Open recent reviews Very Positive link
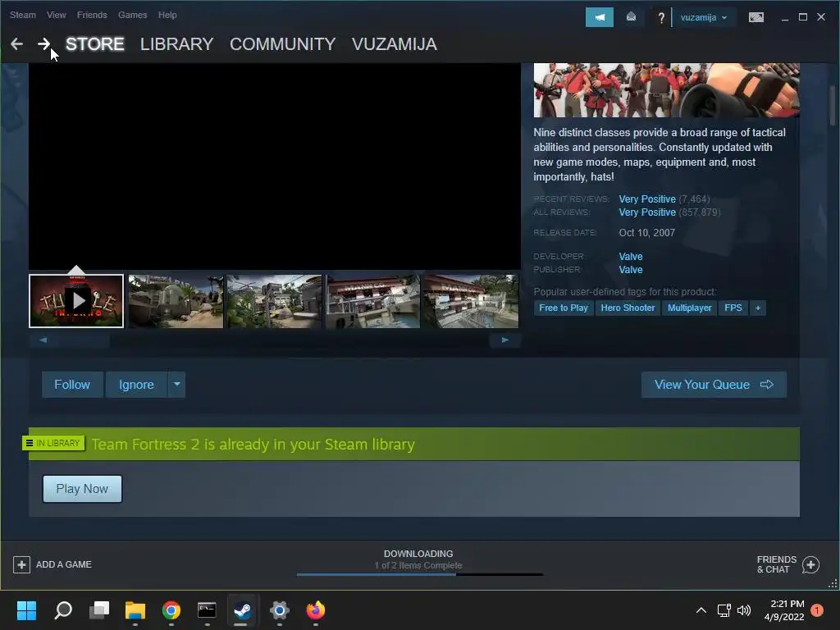This screenshot has width=840, height=630. [647, 199]
